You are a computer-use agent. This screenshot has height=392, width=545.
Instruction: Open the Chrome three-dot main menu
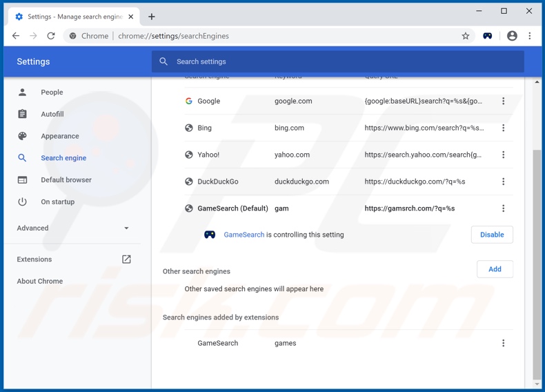(530, 36)
